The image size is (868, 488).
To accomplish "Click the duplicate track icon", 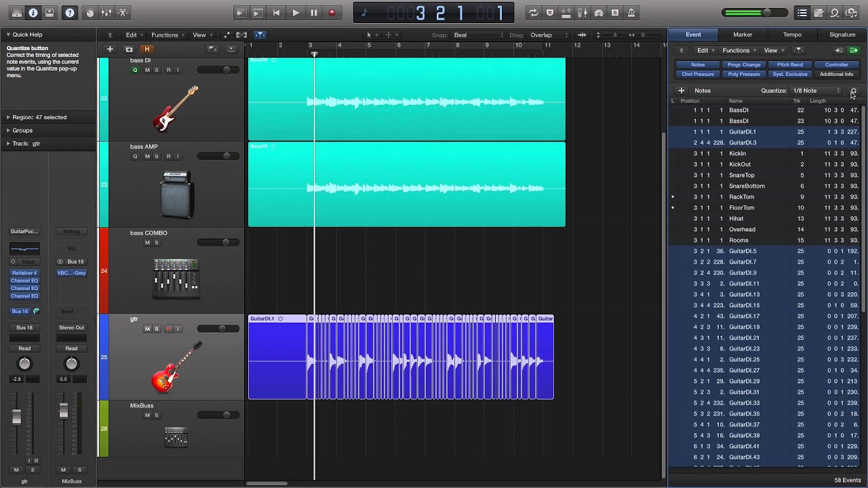I will coord(129,49).
